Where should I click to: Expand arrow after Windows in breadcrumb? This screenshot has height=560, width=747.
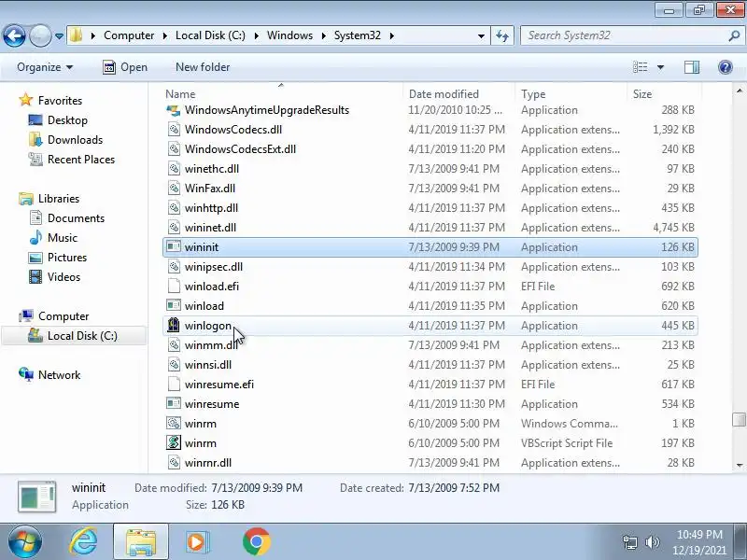point(324,35)
